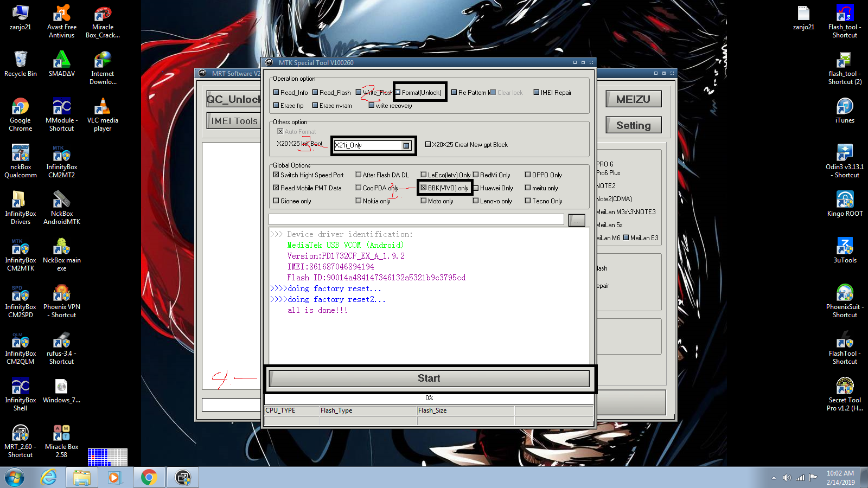Open Setting tab in MRT Software window

pyautogui.click(x=633, y=125)
